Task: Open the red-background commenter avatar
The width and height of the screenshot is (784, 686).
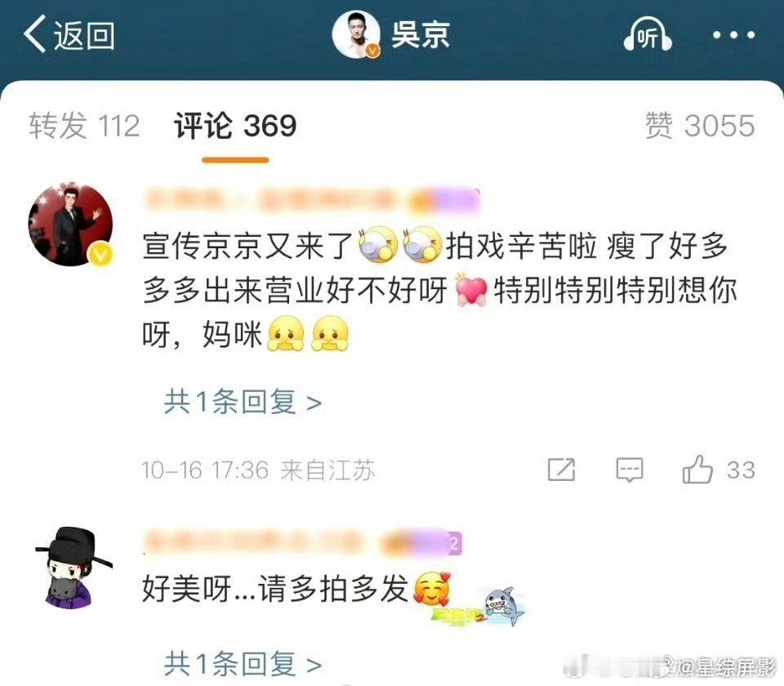Action: pos(70,225)
